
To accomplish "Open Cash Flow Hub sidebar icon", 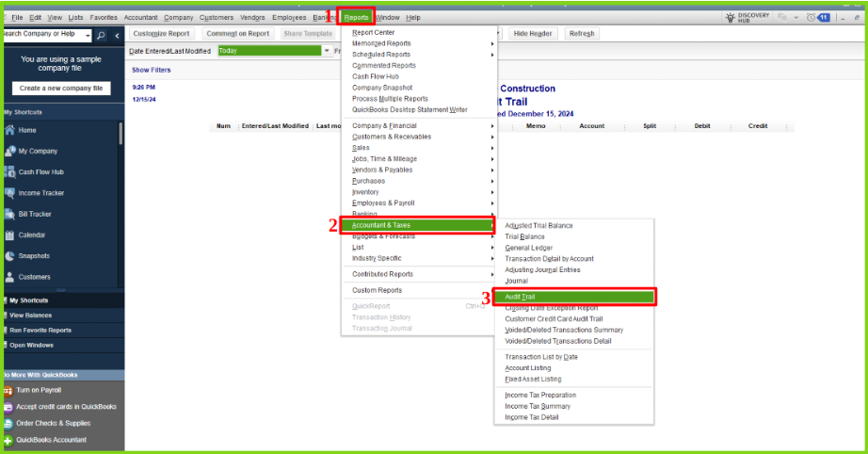I will 9,171.
